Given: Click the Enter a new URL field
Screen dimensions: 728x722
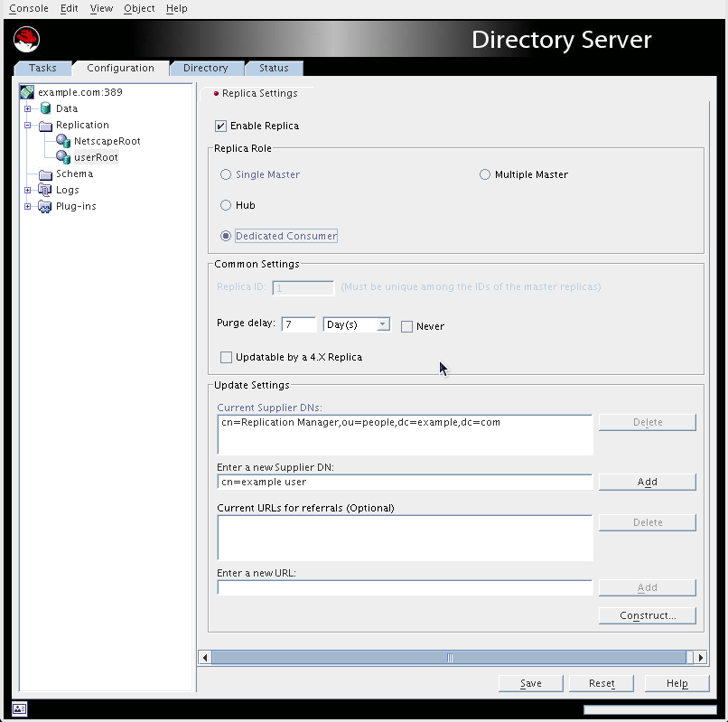Looking at the screenshot, I should click(405, 588).
